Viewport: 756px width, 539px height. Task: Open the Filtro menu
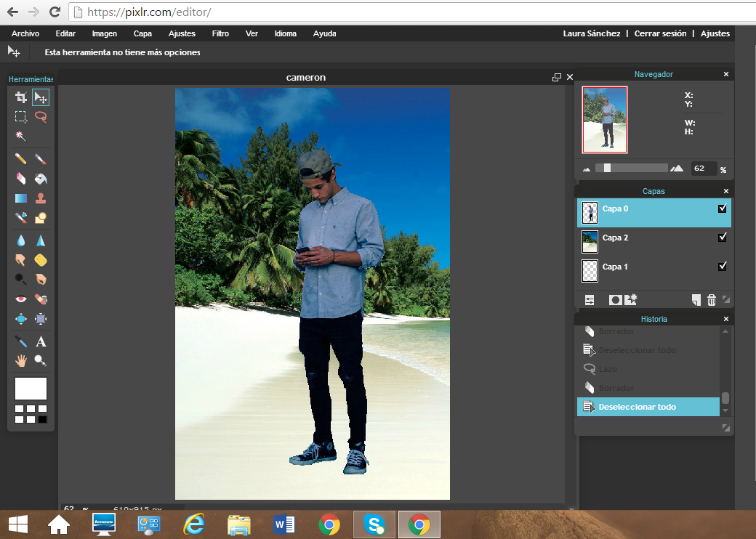(x=220, y=33)
